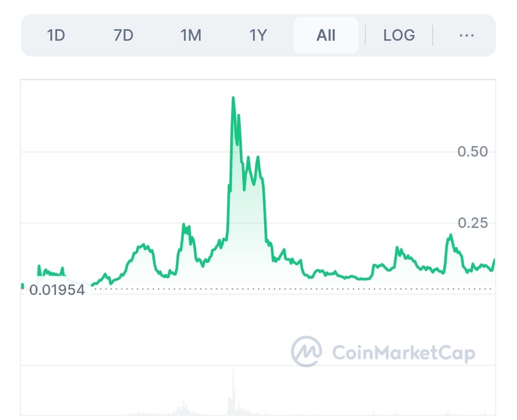517x420 pixels.
Task: Click the 0.01954 starting price label
Action: [x=57, y=290]
